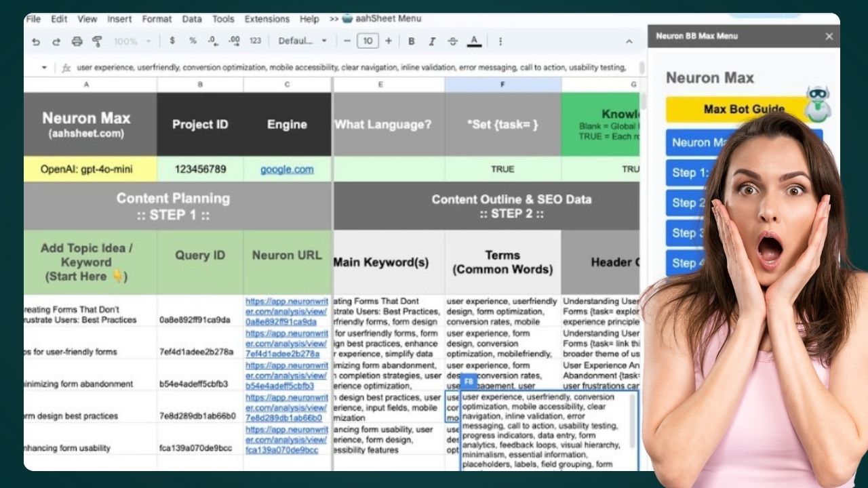The width and height of the screenshot is (868, 488).
Task: Select the OpenAI: gpt-4o-mini cell
Action: 90,169
